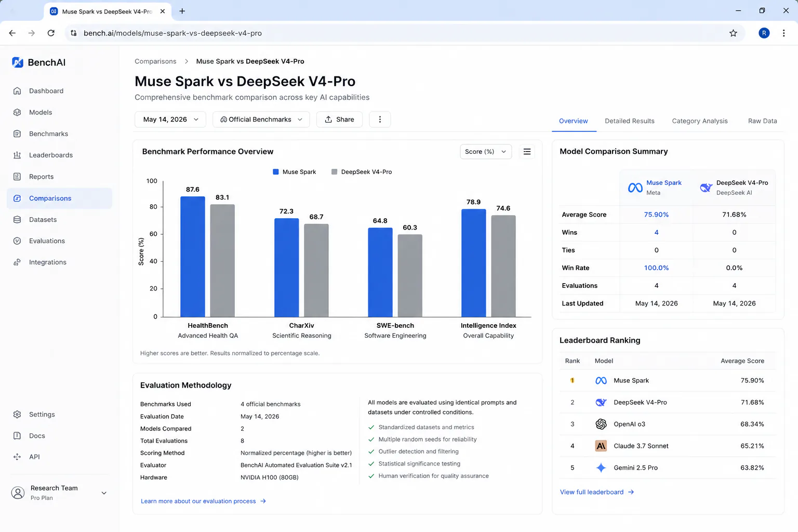This screenshot has height=532, width=798.
Task: Switch to the Category Analysis tab
Action: [x=699, y=121]
